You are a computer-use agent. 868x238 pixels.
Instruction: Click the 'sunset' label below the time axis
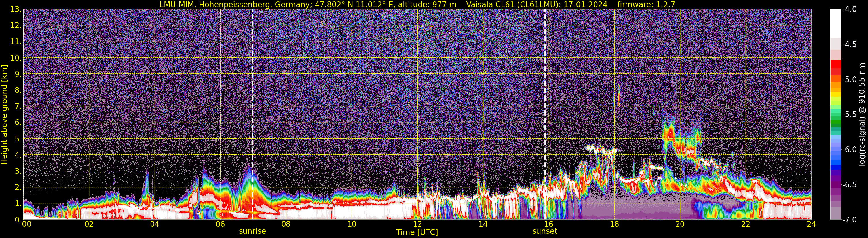point(545,231)
